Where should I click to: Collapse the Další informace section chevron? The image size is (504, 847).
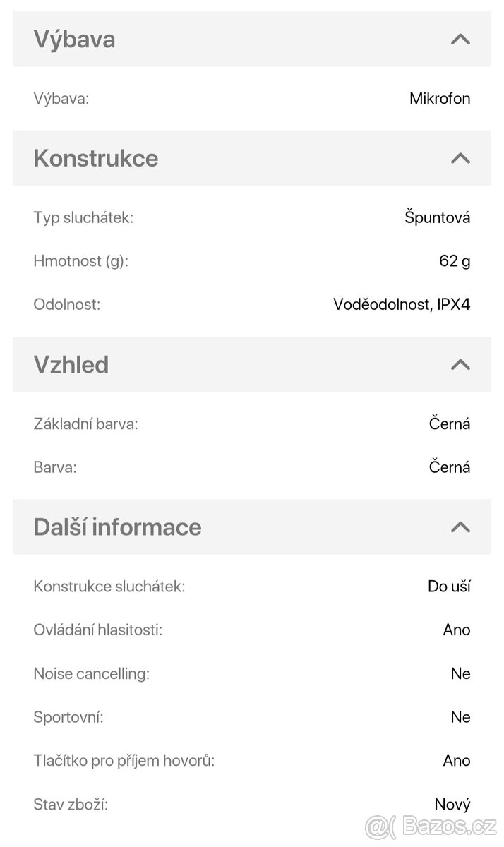(x=460, y=527)
